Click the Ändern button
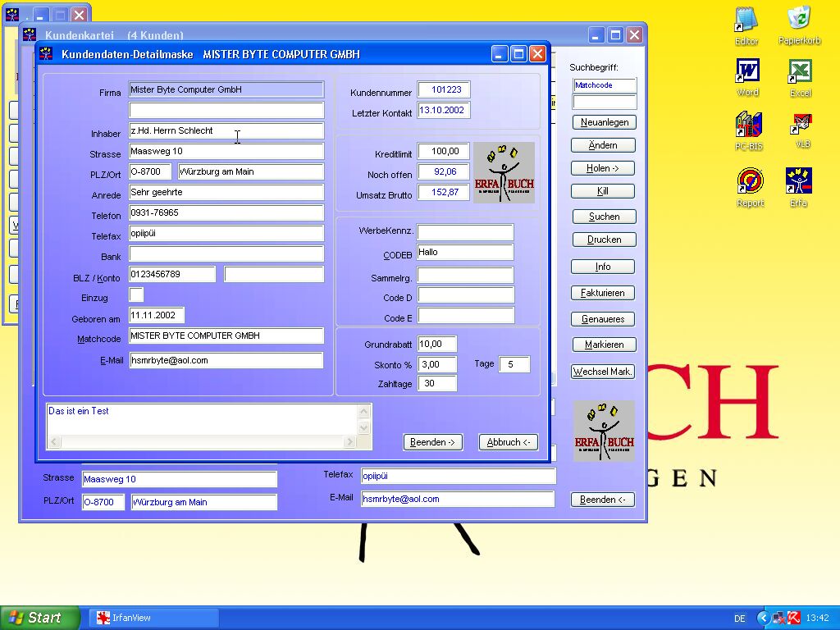The width and height of the screenshot is (840, 630). click(x=603, y=145)
